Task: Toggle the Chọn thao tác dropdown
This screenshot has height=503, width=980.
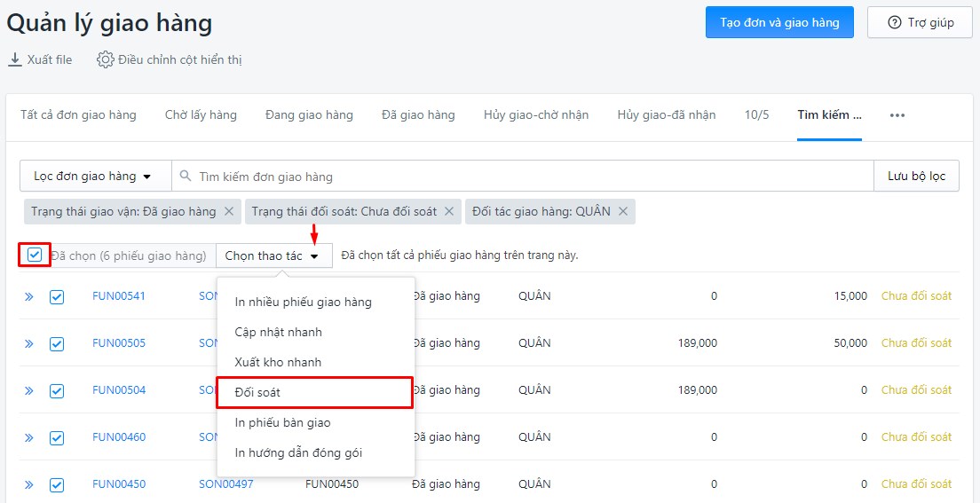Action: (274, 255)
